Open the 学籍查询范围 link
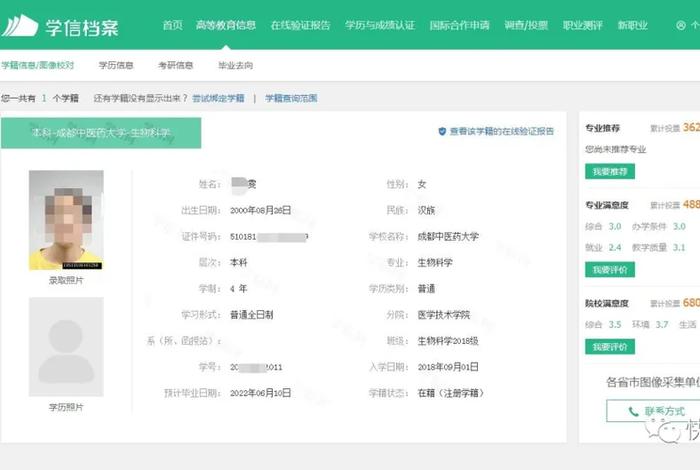 tap(291, 98)
